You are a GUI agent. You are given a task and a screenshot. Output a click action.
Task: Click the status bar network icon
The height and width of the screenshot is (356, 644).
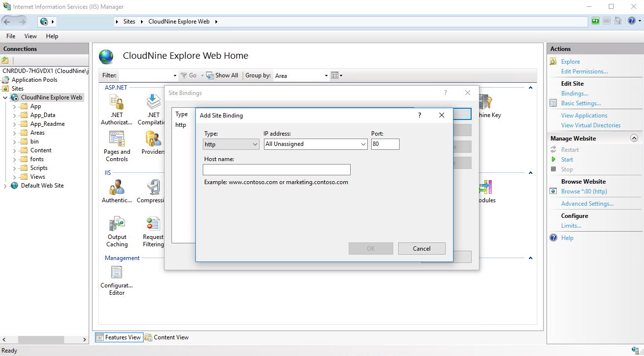[636, 350]
